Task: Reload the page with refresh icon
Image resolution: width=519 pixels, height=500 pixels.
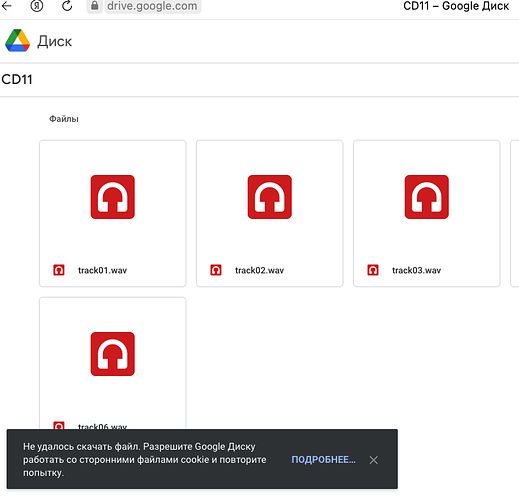Action: [x=67, y=6]
